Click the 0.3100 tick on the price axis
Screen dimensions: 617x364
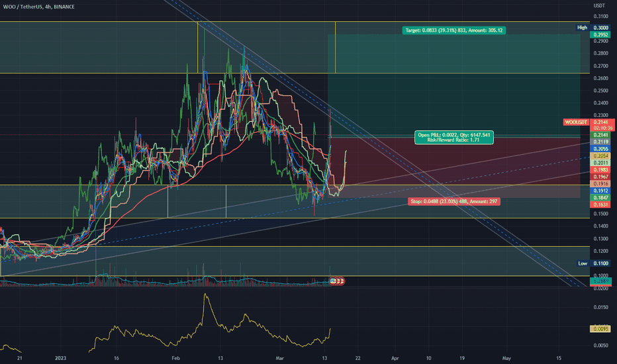[600, 16]
